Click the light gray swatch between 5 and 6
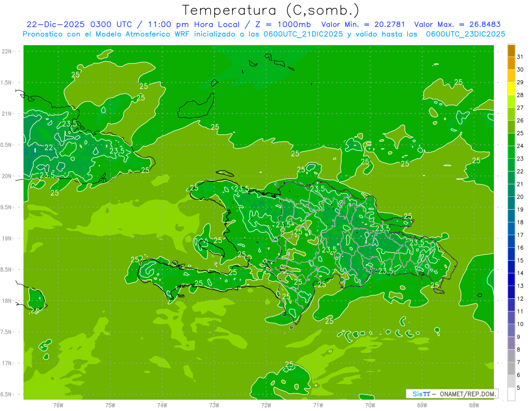Viewport: 532px width, 411px height. [x=511, y=381]
